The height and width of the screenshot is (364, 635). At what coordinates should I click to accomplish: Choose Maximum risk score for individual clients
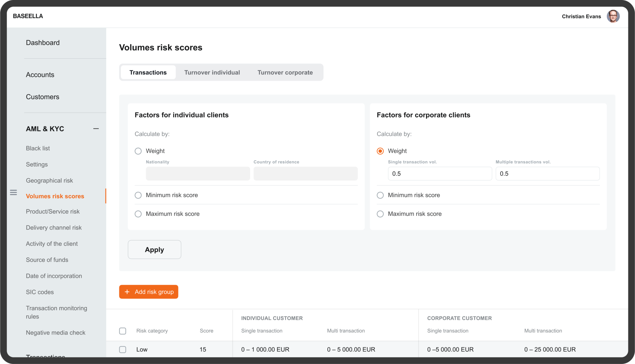point(138,214)
